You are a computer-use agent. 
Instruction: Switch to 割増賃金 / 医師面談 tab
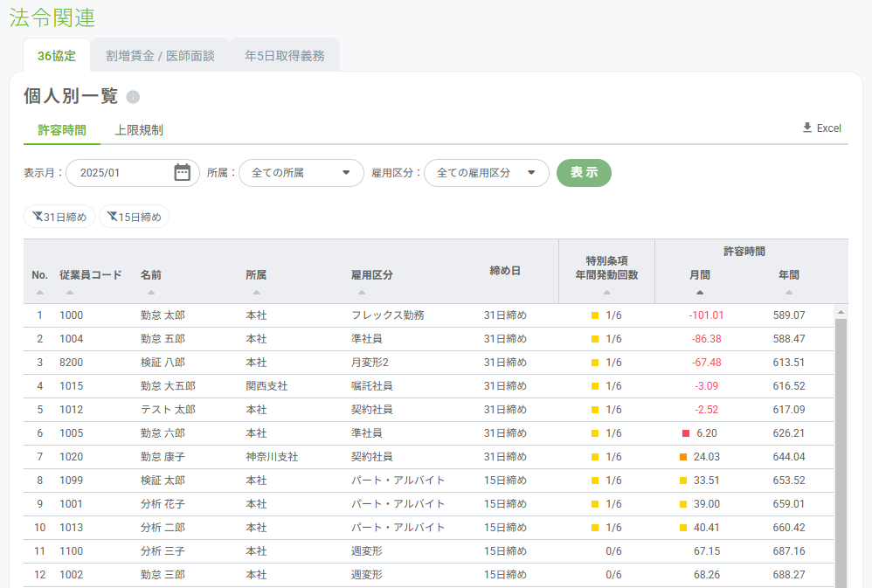coord(160,56)
